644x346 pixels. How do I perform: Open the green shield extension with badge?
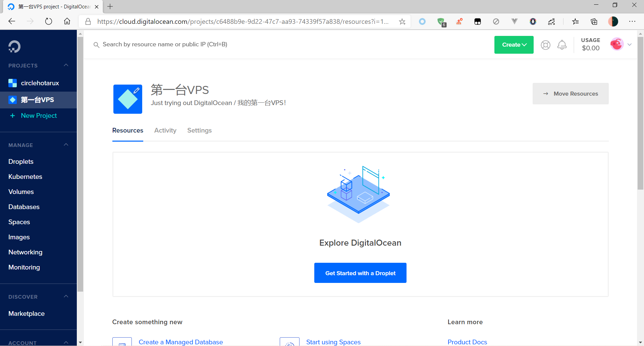[441, 22]
